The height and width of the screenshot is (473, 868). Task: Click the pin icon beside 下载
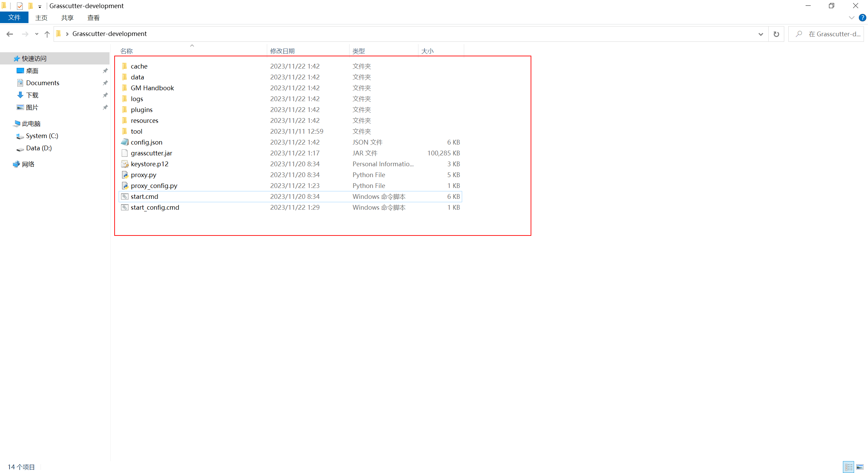[x=105, y=95]
